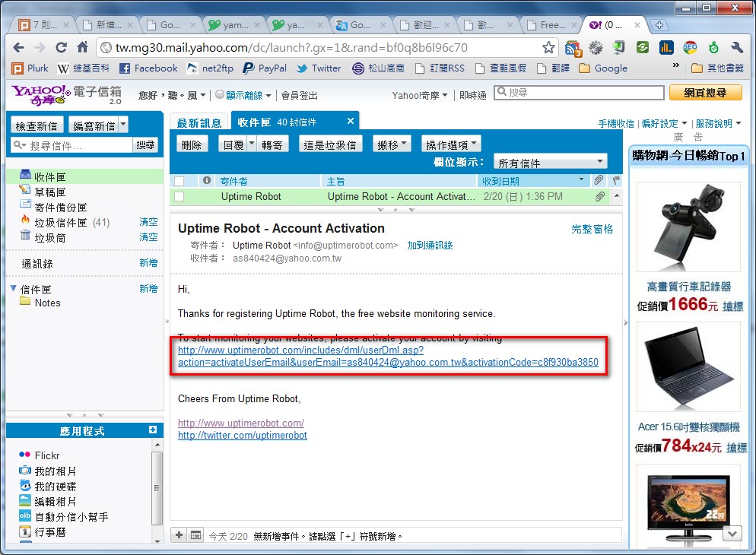Open 我的相片 application
The width and height of the screenshot is (756, 555).
click(47, 471)
